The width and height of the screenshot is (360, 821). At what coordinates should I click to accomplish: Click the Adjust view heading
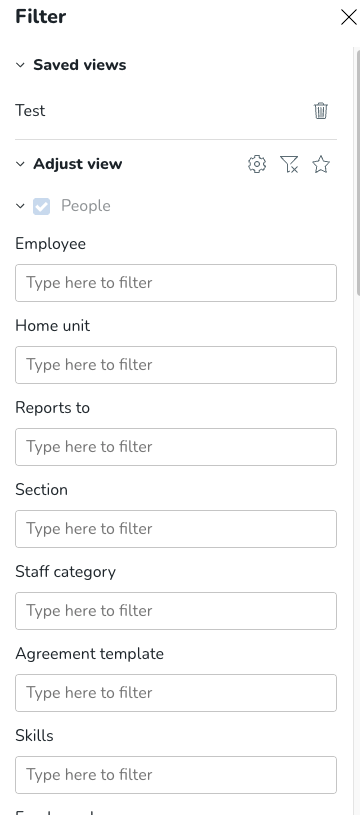point(77,164)
